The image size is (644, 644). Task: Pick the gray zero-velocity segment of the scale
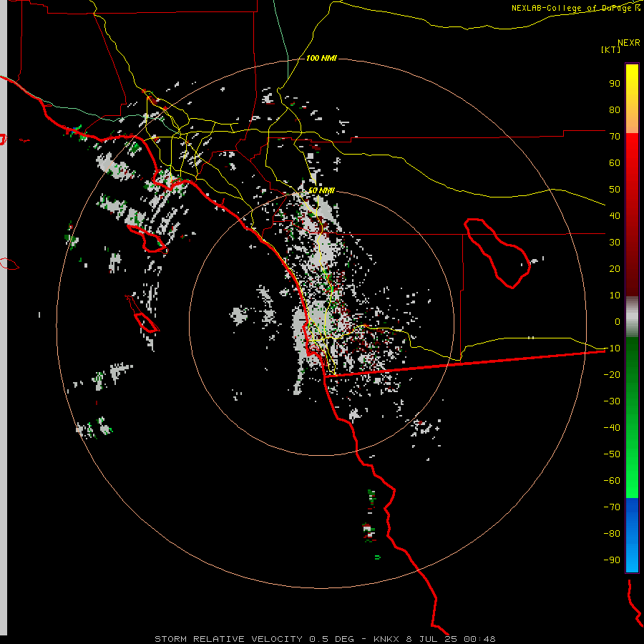(632, 316)
